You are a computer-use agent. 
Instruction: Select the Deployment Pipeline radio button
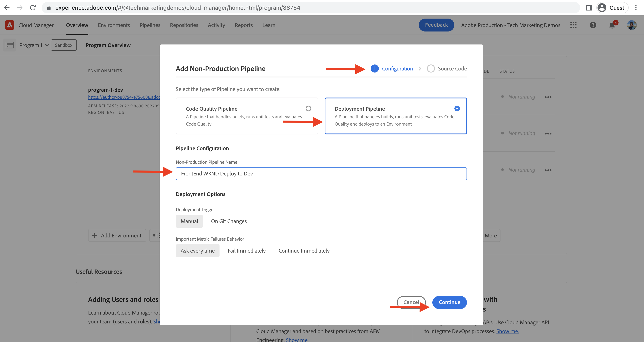457,108
